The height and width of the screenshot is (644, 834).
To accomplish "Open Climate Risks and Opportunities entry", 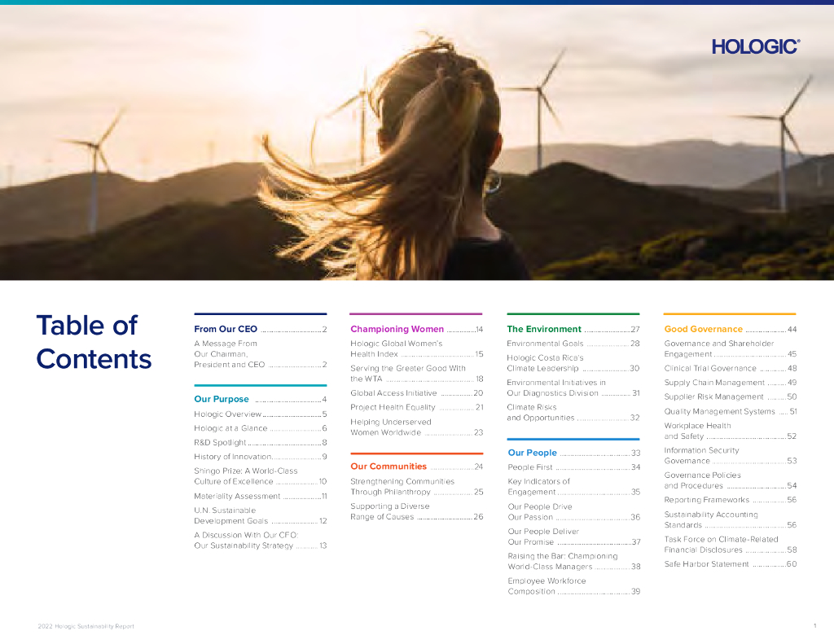I will click(573, 413).
